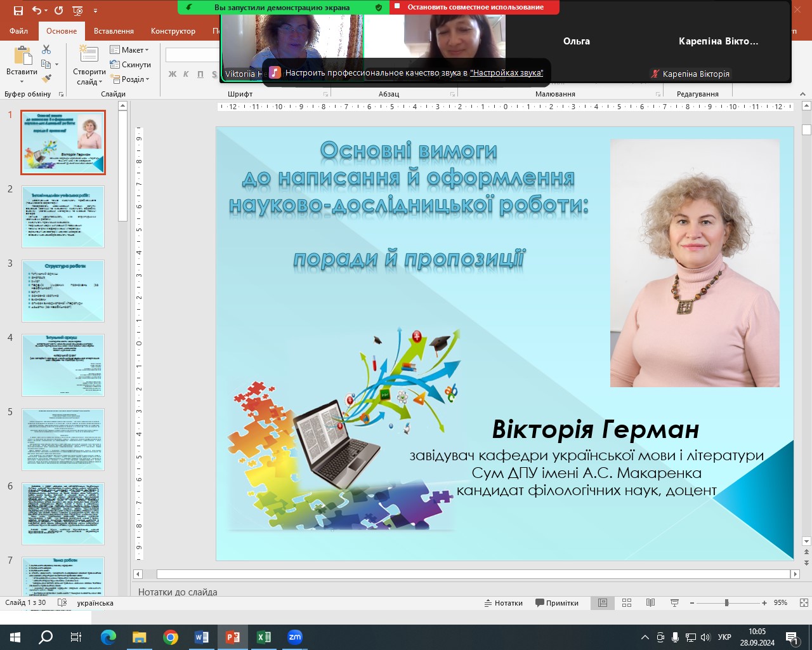Click the zoom slider handle
Image resolution: width=812 pixels, height=650 pixels.
click(x=726, y=603)
